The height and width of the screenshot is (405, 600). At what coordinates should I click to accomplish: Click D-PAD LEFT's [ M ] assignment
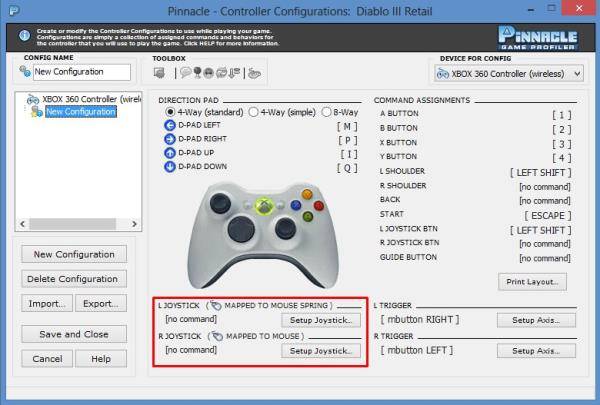point(347,126)
